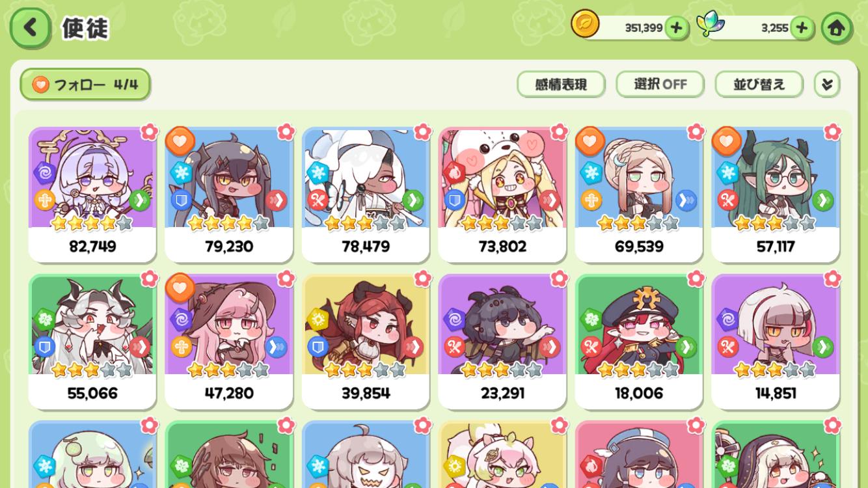Toggle heart follow on 47,280 witch character

point(180,288)
